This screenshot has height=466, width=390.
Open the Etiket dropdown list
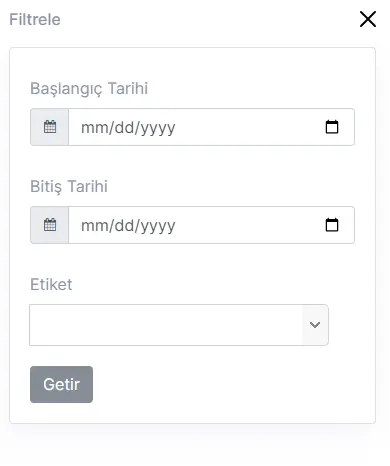coord(179,325)
